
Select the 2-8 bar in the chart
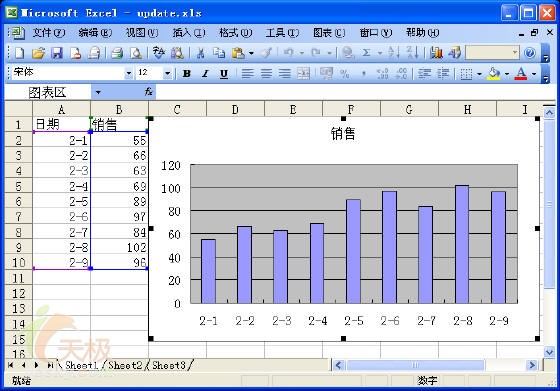462,244
